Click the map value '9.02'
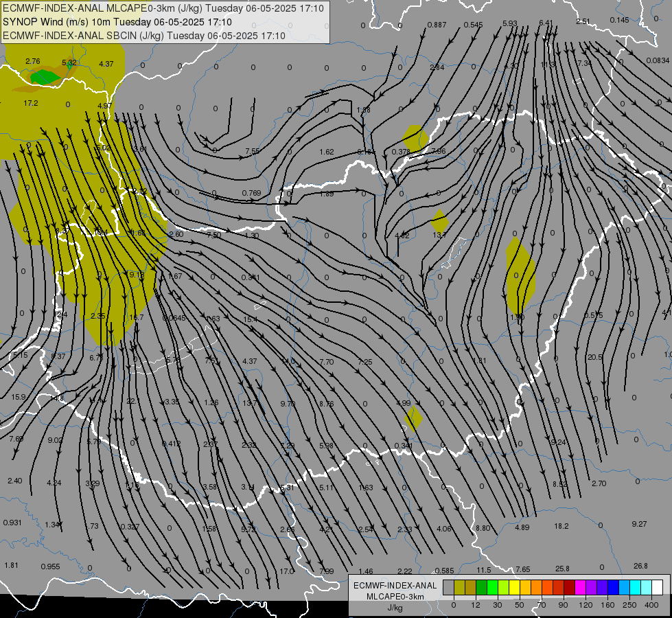 pyautogui.click(x=55, y=440)
